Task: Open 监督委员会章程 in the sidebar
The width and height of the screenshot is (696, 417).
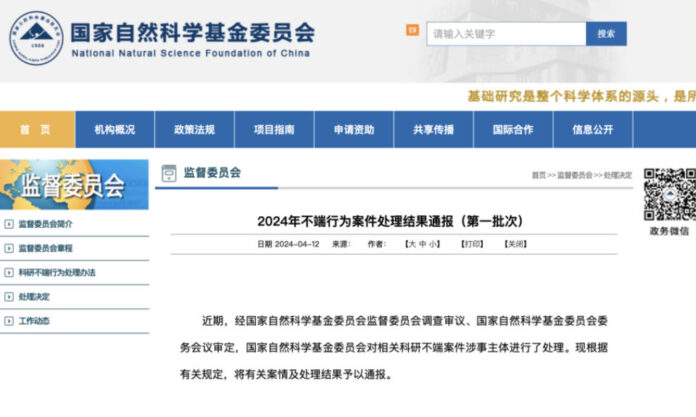Action: coord(46,248)
